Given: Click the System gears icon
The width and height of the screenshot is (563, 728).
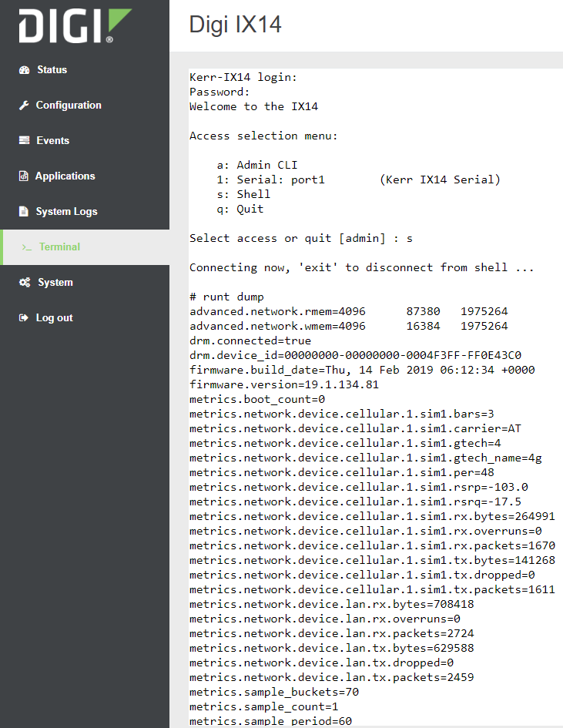Looking at the screenshot, I should click(25, 282).
